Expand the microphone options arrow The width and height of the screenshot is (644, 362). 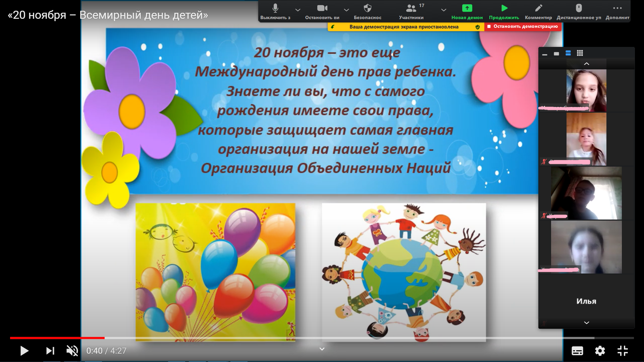(x=298, y=10)
